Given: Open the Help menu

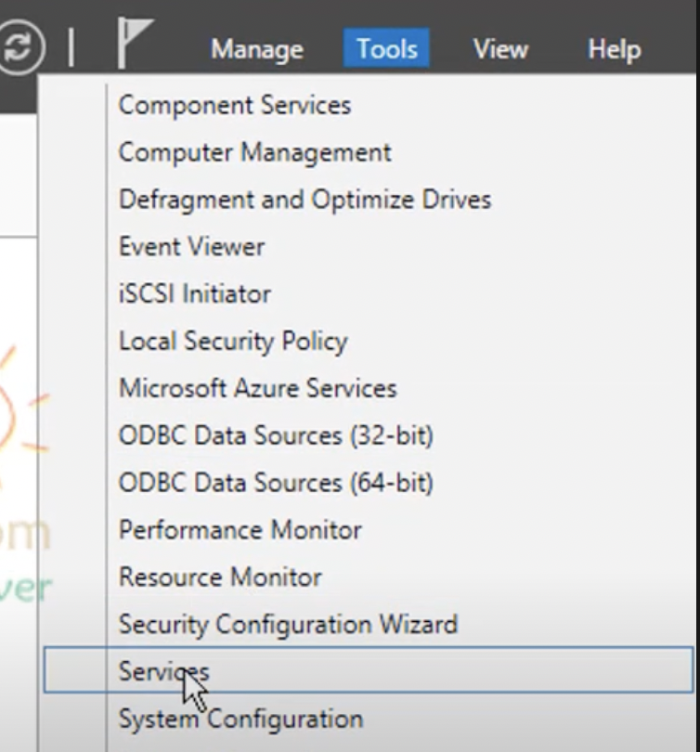Looking at the screenshot, I should pyautogui.click(x=613, y=49).
